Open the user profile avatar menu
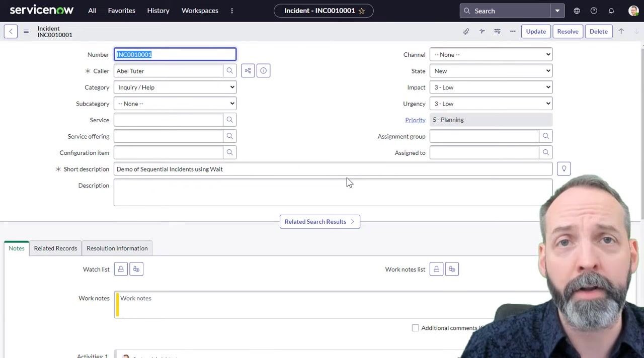This screenshot has width=644, height=358. [633, 11]
